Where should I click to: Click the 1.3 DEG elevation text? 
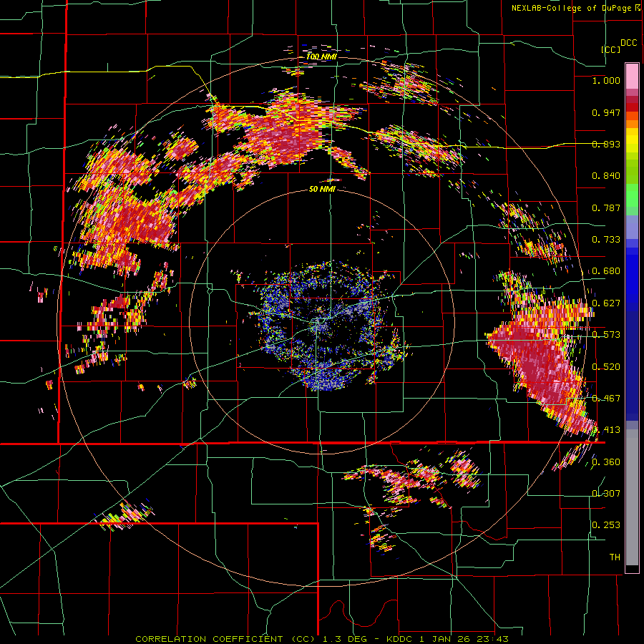[x=343, y=639]
